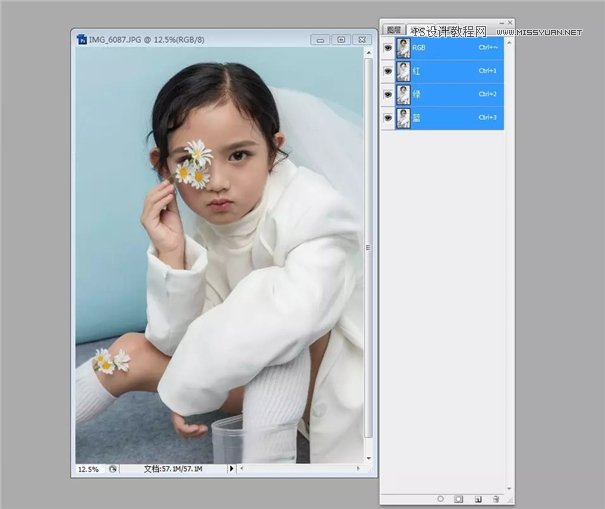Click the channels panel scroll up arrow
This screenshot has height=509, width=605.
(509, 43)
